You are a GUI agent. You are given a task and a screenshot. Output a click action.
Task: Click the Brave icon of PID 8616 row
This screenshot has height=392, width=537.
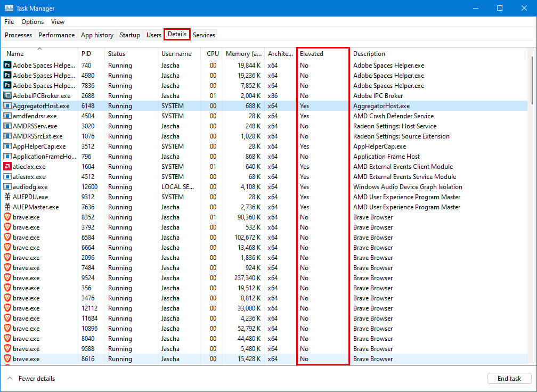[x=7, y=359]
